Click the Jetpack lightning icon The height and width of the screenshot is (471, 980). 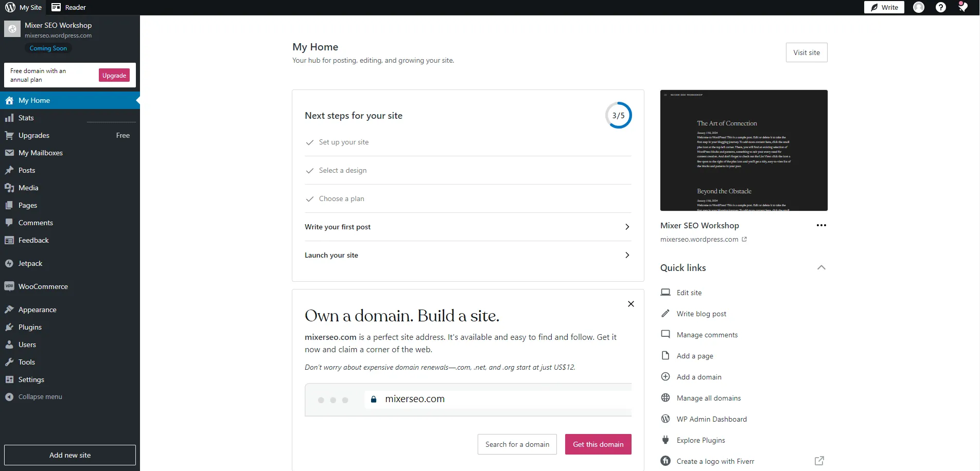(9, 263)
